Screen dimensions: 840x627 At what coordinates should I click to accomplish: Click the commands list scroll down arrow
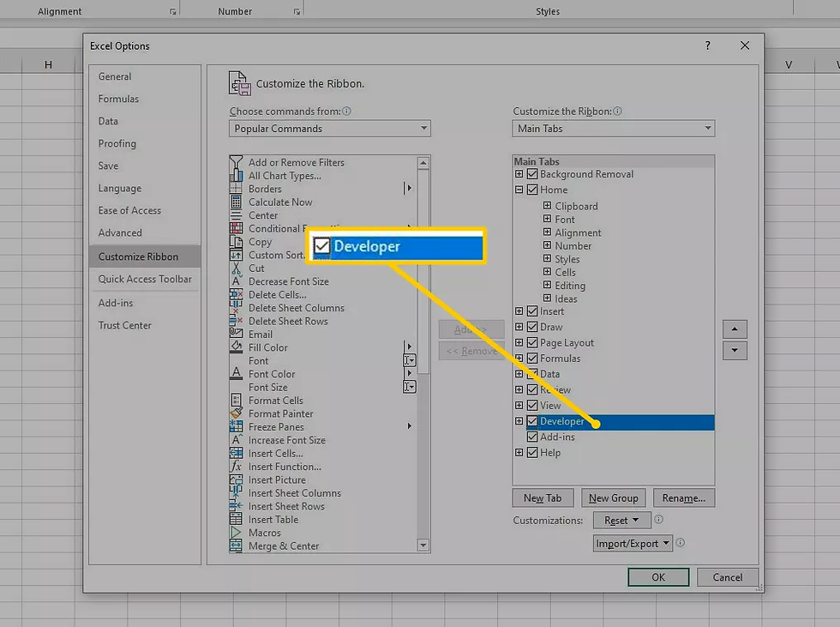click(423, 546)
